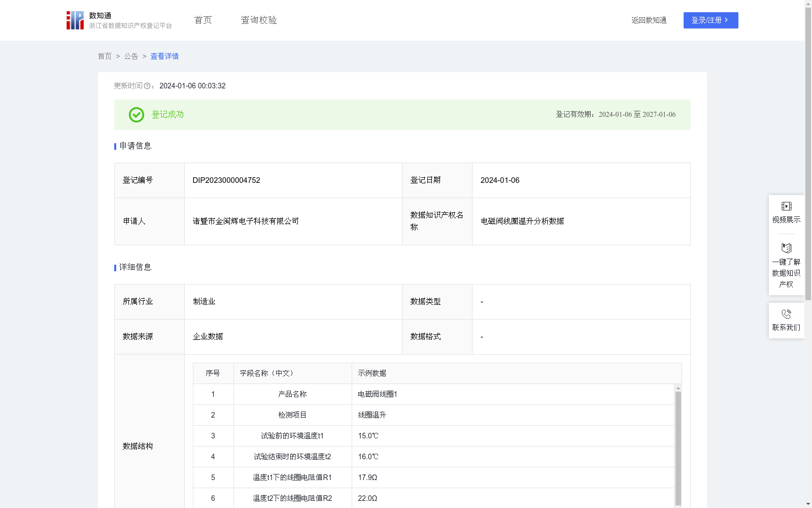
Task: Click the 登录/注册 button
Action: click(710, 20)
